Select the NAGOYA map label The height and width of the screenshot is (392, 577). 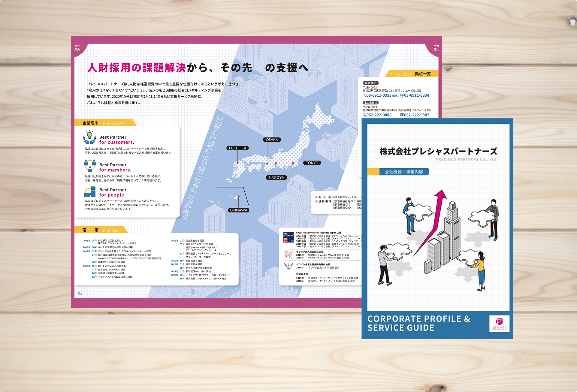tap(276, 177)
